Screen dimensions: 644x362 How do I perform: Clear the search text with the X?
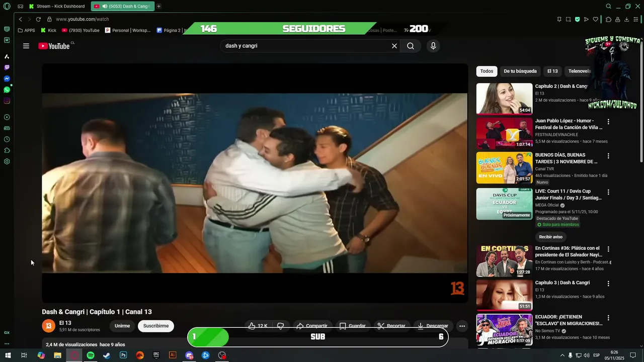click(394, 46)
